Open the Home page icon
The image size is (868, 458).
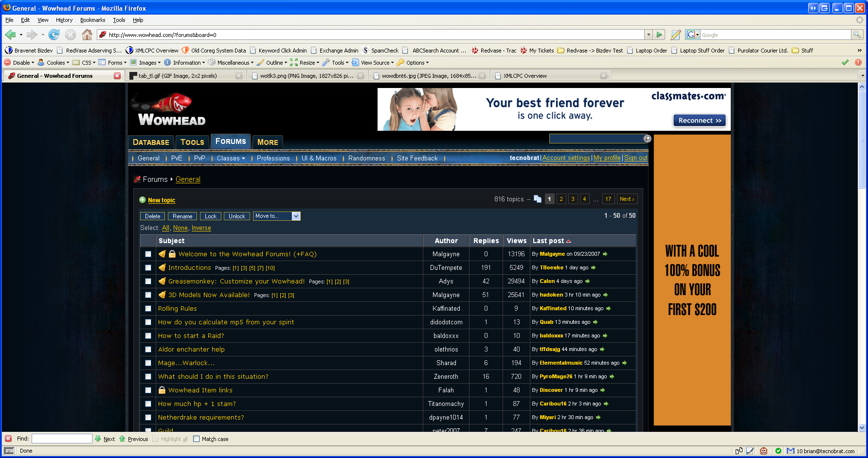coord(87,35)
